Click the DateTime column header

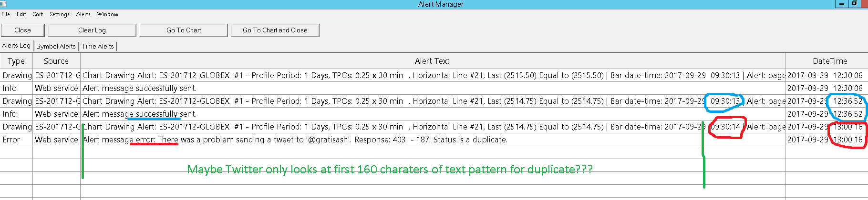[830, 61]
